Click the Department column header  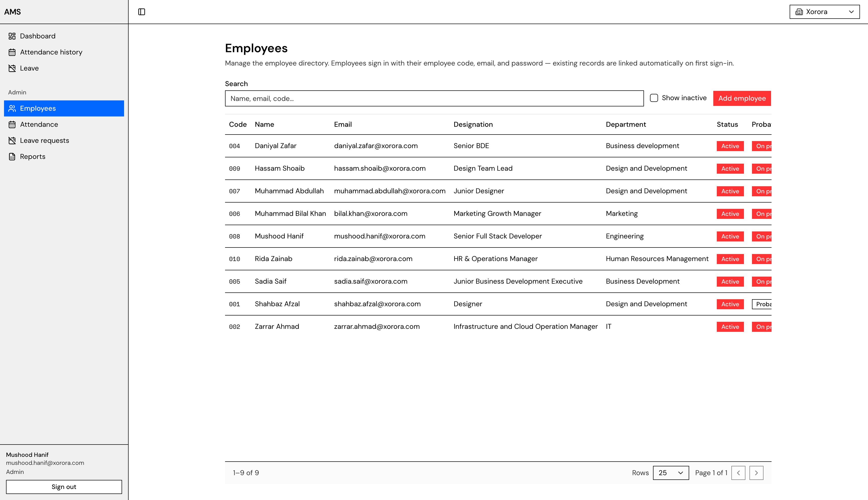click(626, 125)
